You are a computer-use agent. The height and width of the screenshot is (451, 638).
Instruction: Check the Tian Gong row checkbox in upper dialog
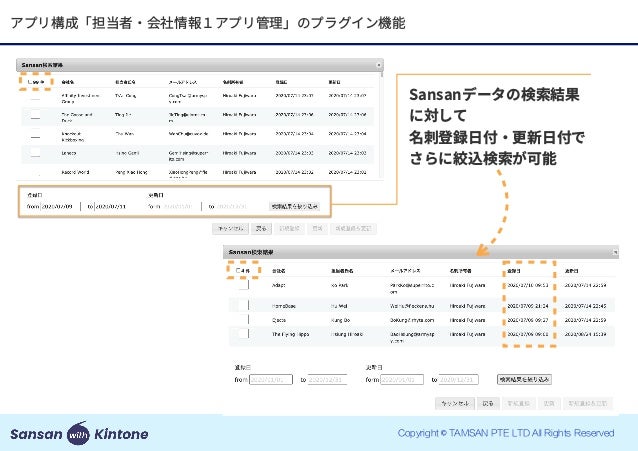point(35,96)
